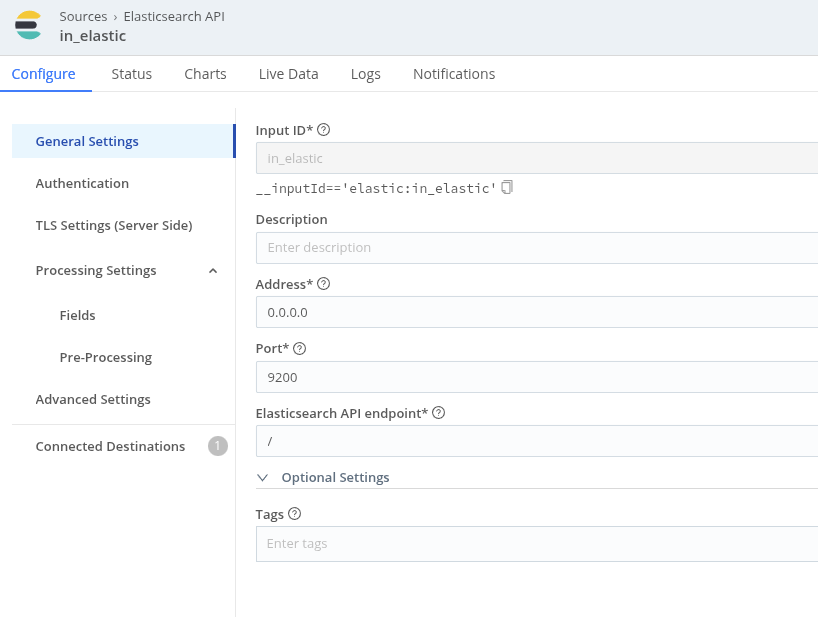The height and width of the screenshot is (617, 818).
Task: Open the Connected Destinations section
Action: (111, 446)
